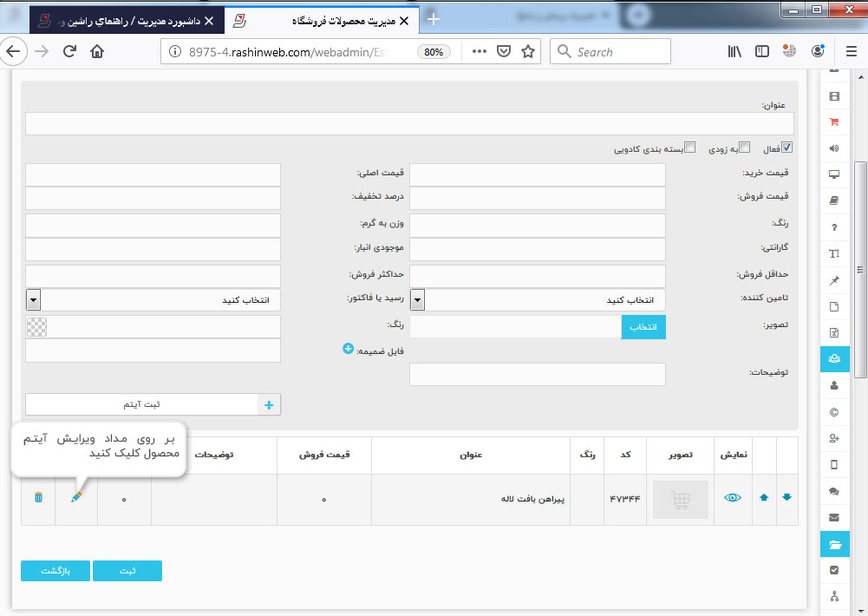Open the question mark sidebar icon
868x616 pixels.
click(834, 227)
